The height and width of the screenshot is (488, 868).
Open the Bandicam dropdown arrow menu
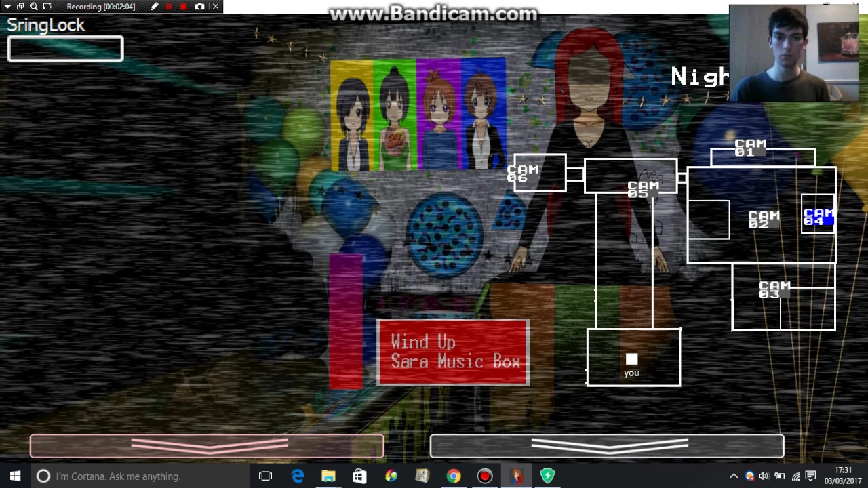point(7,7)
